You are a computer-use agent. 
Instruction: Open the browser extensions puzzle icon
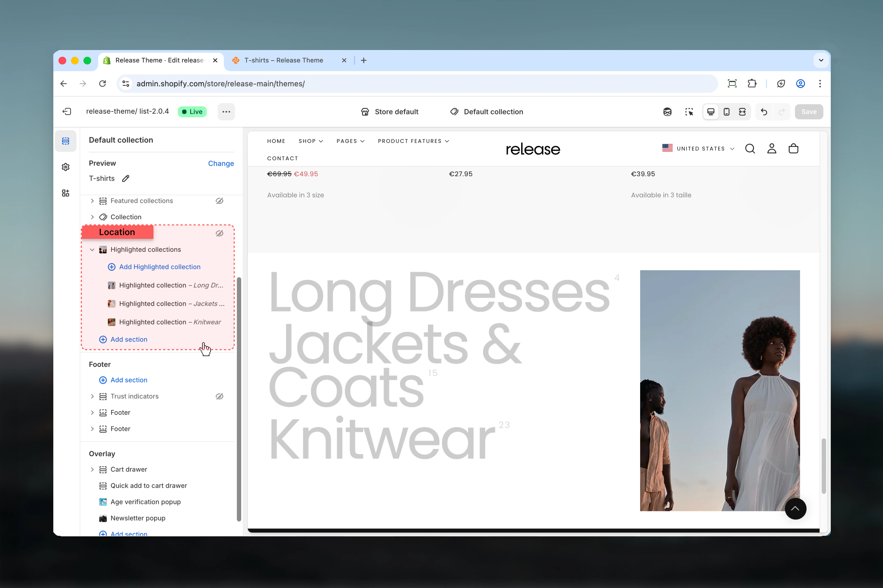tap(752, 84)
